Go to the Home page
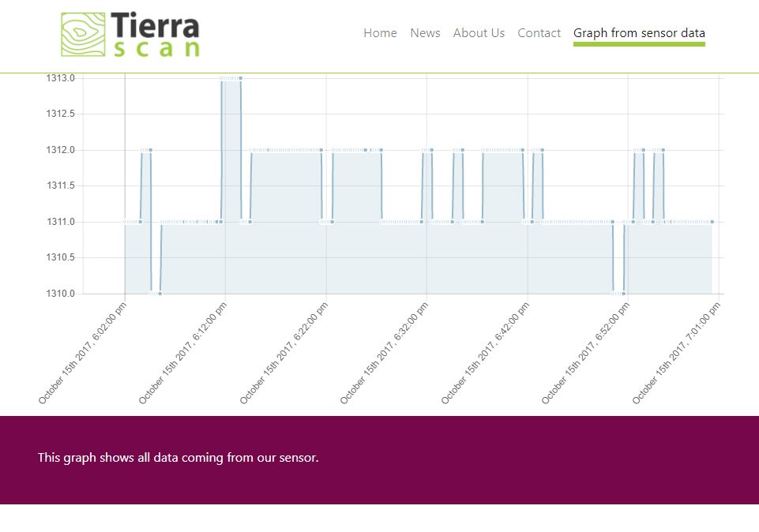This screenshot has height=532, width=759. (x=380, y=33)
